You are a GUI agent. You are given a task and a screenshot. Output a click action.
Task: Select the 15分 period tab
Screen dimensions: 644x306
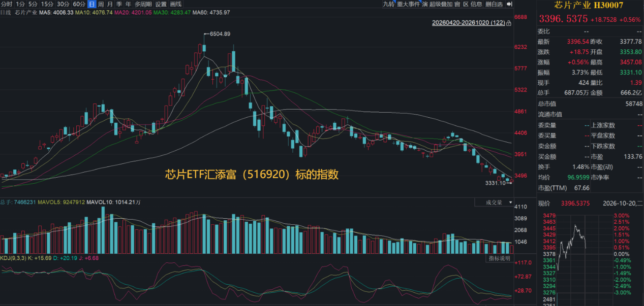(x=47, y=4)
